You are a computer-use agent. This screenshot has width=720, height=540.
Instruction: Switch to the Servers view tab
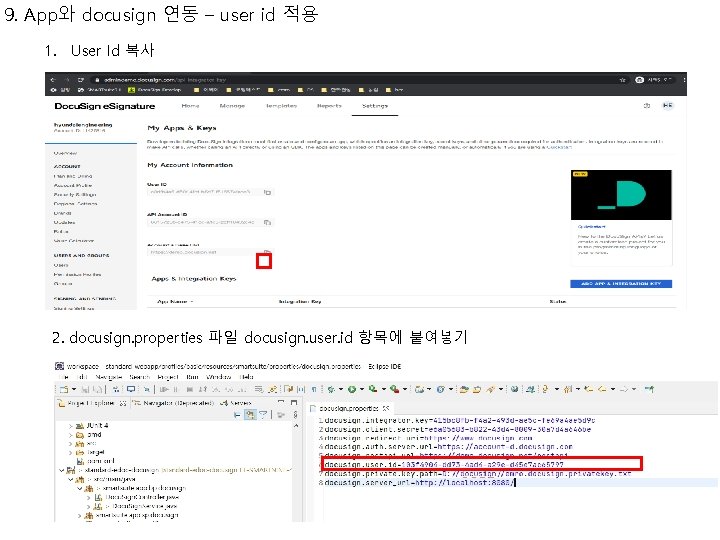click(x=236, y=403)
